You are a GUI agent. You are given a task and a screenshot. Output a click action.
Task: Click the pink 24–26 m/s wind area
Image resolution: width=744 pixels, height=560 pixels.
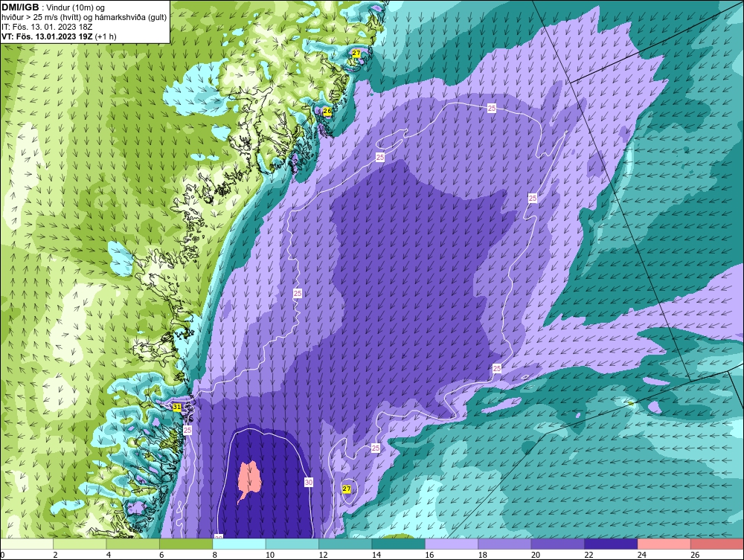click(248, 478)
